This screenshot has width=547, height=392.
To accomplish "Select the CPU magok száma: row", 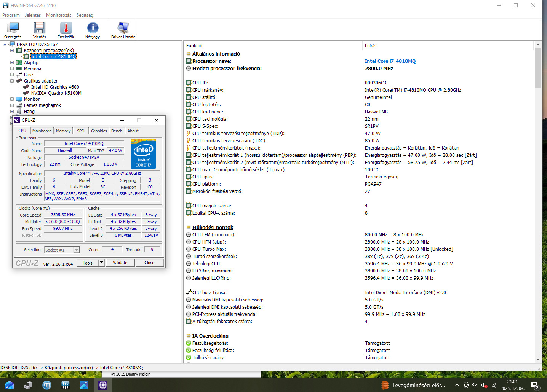I will pos(360,206).
